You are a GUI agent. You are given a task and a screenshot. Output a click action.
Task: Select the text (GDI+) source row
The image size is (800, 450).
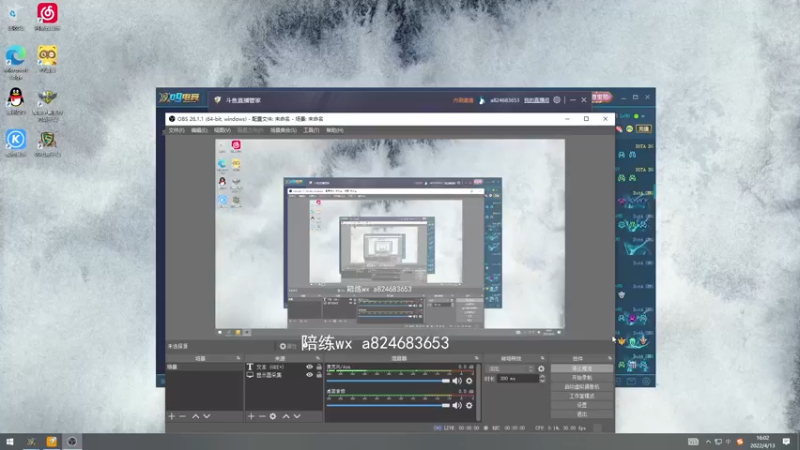(284, 367)
